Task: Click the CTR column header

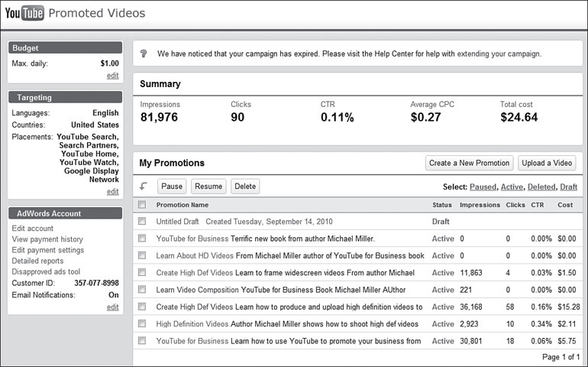Action: [x=537, y=205]
